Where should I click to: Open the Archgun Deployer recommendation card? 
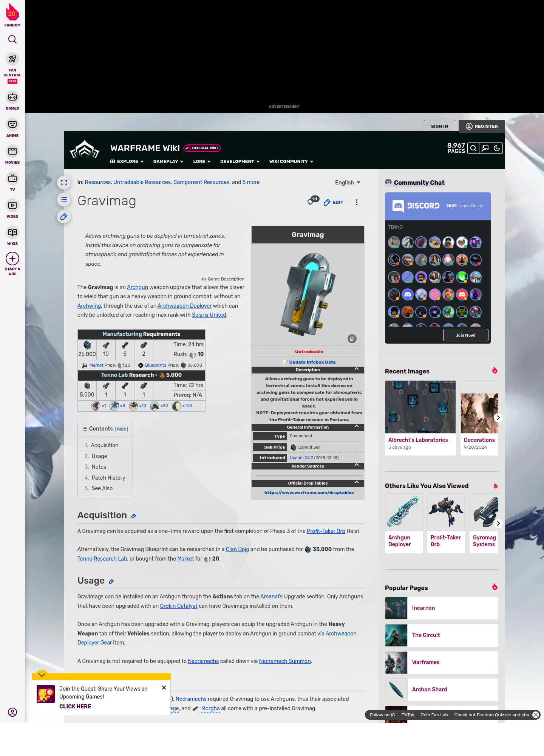pyautogui.click(x=404, y=524)
